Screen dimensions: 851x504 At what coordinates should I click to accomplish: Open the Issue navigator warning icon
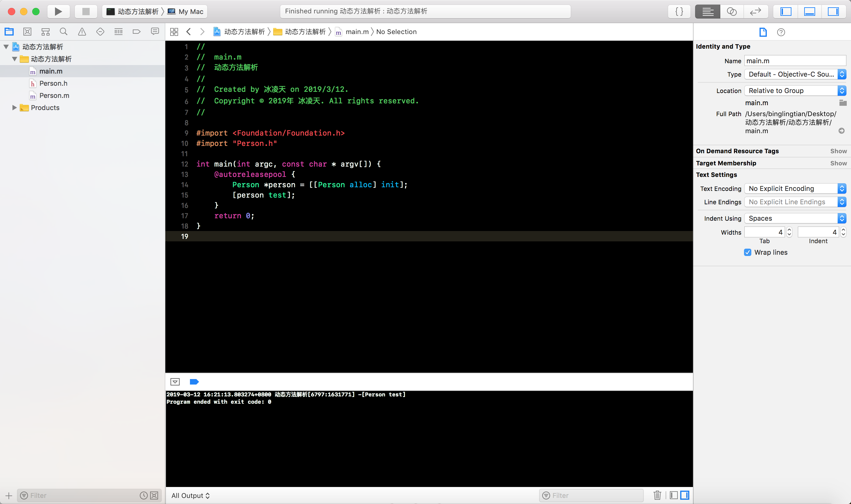(x=82, y=32)
